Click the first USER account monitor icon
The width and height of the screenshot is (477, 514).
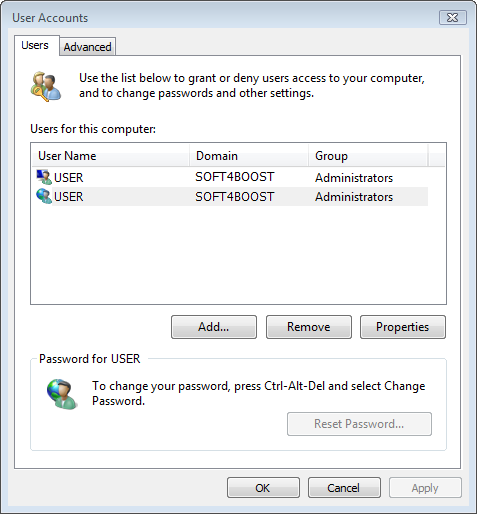coord(44,177)
